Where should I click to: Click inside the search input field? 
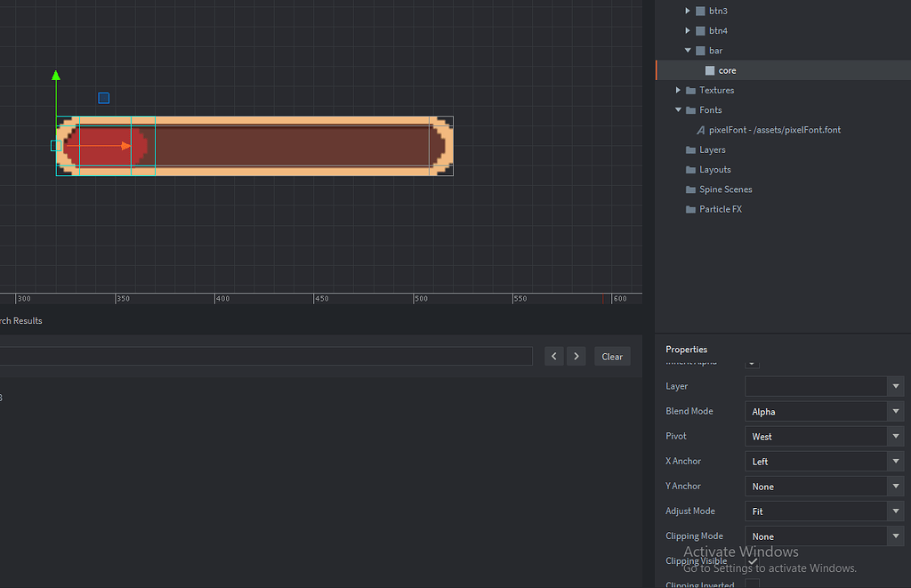click(x=267, y=356)
